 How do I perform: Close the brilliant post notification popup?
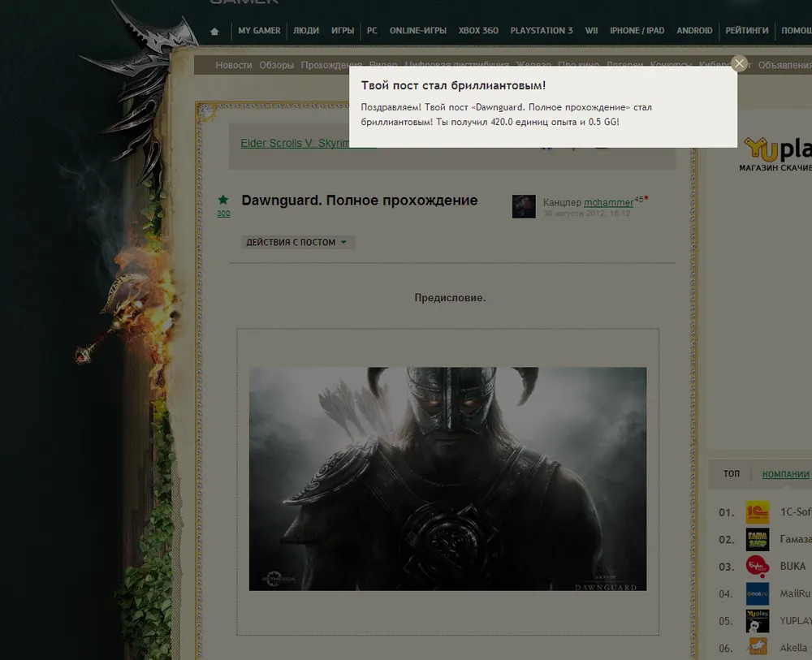[x=739, y=63]
